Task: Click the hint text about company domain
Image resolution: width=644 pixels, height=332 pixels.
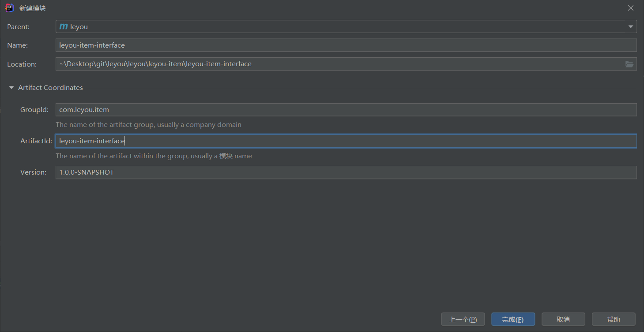Action: tap(149, 125)
